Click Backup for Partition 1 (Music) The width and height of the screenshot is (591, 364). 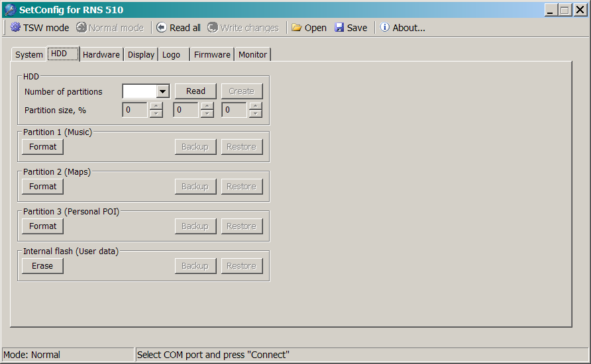195,147
